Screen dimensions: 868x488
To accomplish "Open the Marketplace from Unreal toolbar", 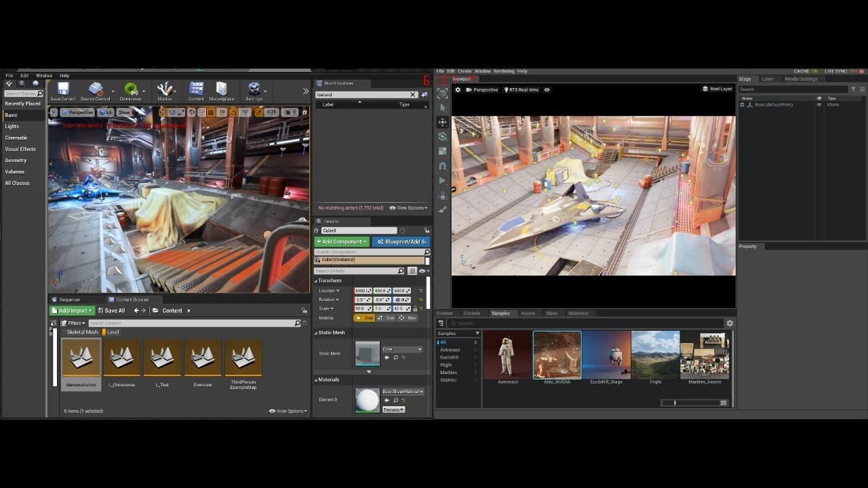I will pyautogui.click(x=224, y=90).
